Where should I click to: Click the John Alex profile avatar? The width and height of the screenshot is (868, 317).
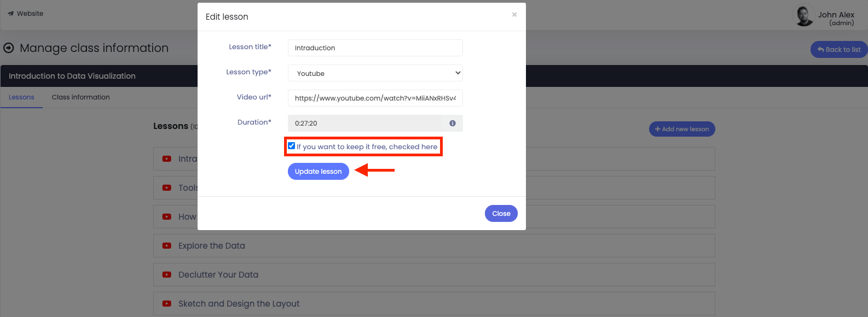[x=803, y=16]
